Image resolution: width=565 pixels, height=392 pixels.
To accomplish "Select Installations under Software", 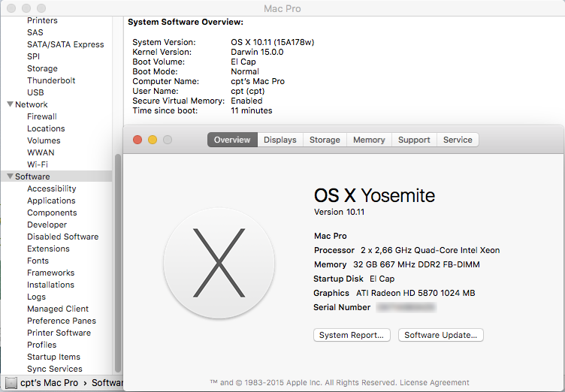I will coord(50,285).
